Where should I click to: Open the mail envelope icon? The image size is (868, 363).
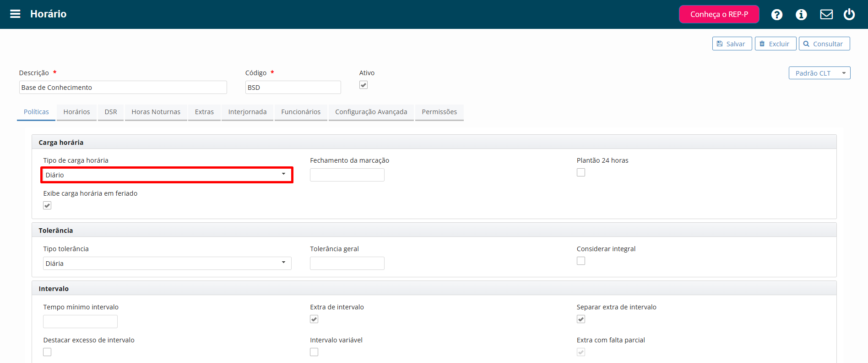[x=826, y=15]
